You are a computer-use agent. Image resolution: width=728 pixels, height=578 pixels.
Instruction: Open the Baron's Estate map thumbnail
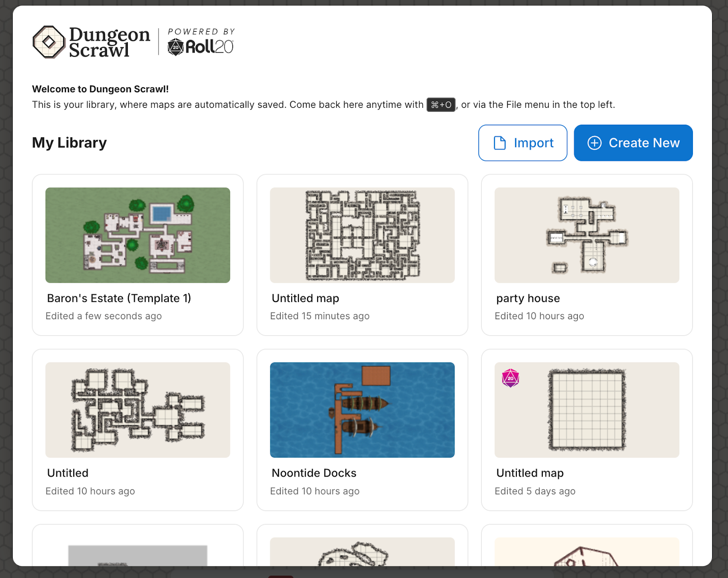click(x=137, y=235)
